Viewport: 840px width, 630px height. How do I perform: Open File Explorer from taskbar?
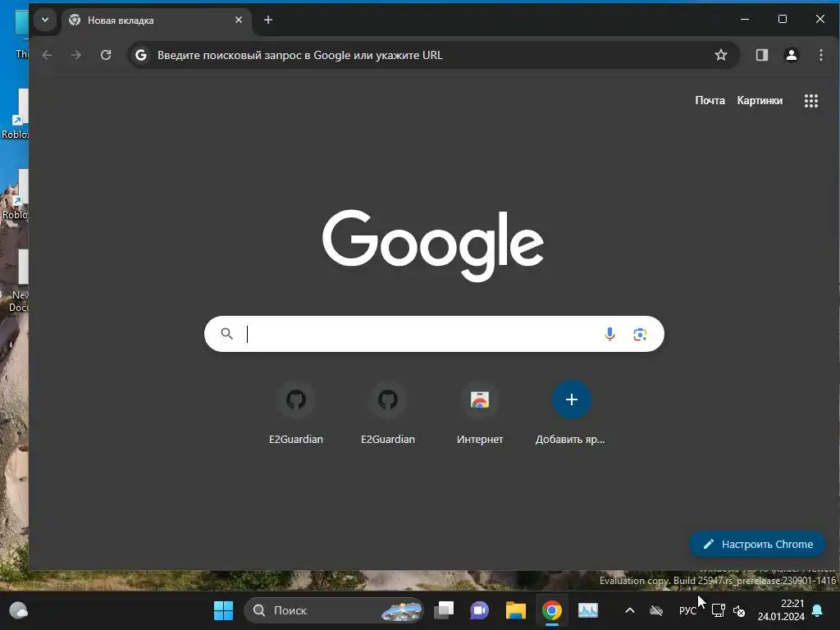515,610
